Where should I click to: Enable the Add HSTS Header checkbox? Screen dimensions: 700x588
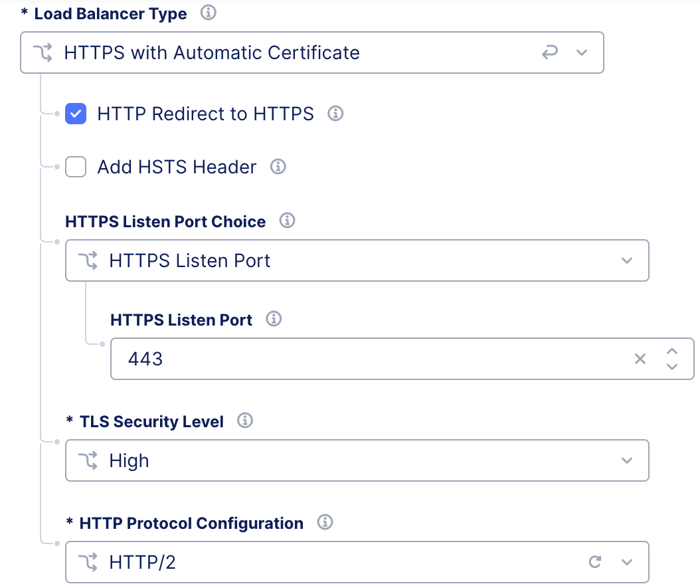(75, 167)
